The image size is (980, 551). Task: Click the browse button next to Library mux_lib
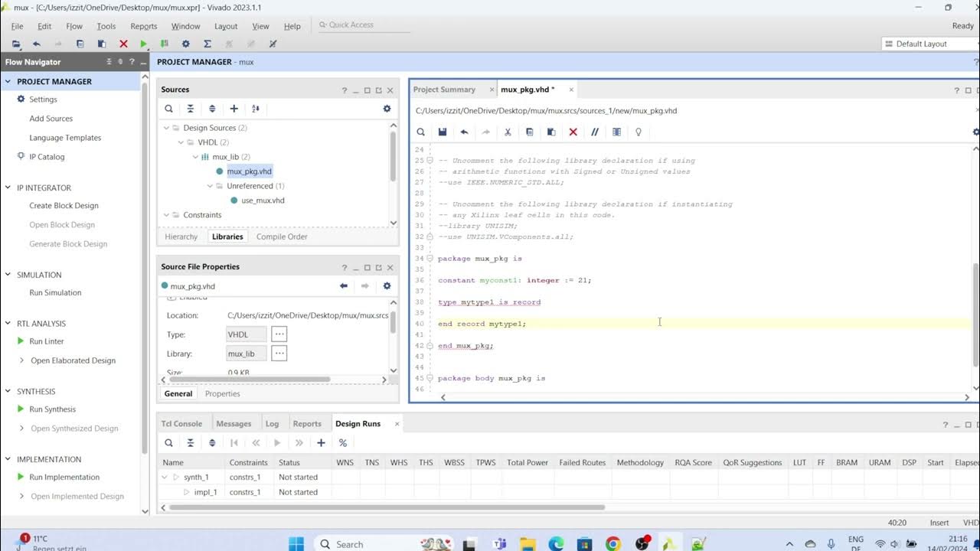pyautogui.click(x=279, y=354)
